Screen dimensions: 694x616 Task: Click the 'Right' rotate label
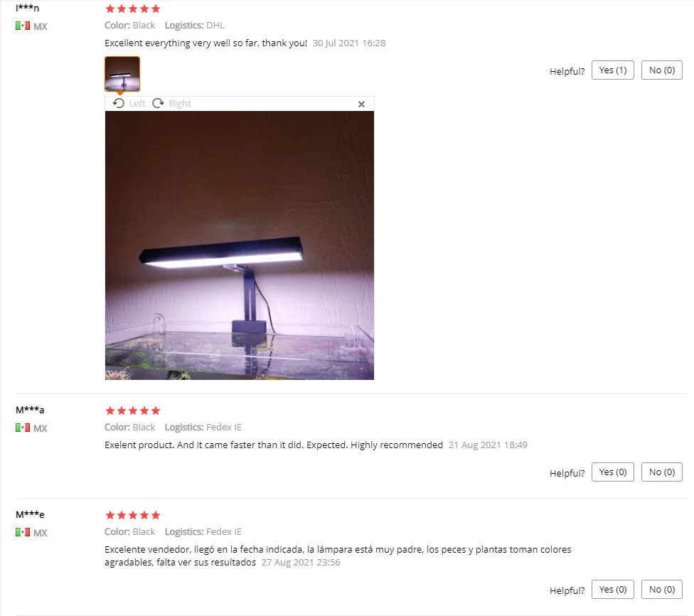click(x=180, y=104)
